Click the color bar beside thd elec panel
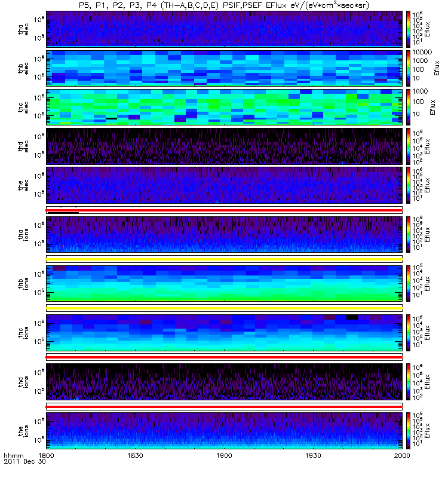 pyautogui.click(x=408, y=146)
